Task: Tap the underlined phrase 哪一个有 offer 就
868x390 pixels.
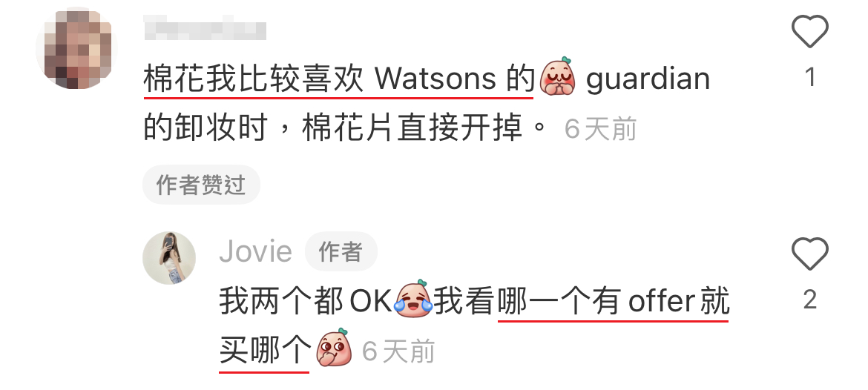Action: (x=614, y=302)
